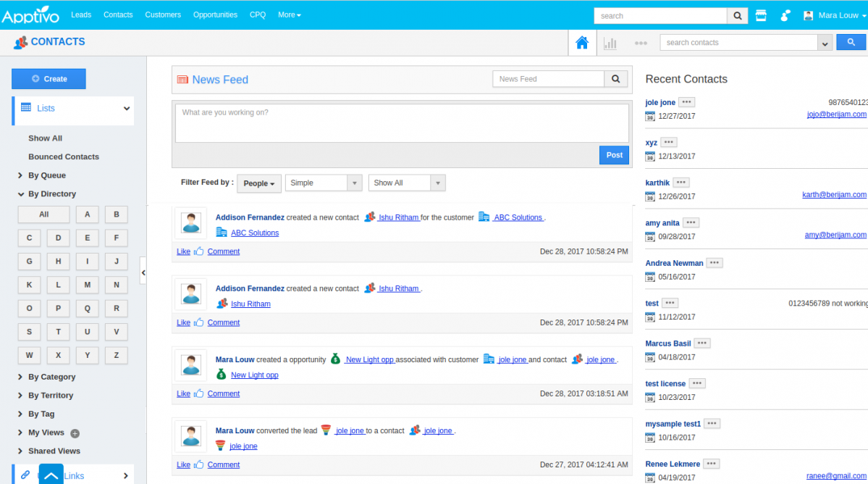Click the plus icon beside My Views
This screenshot has width=868, height=484.
tap(75, 433)
